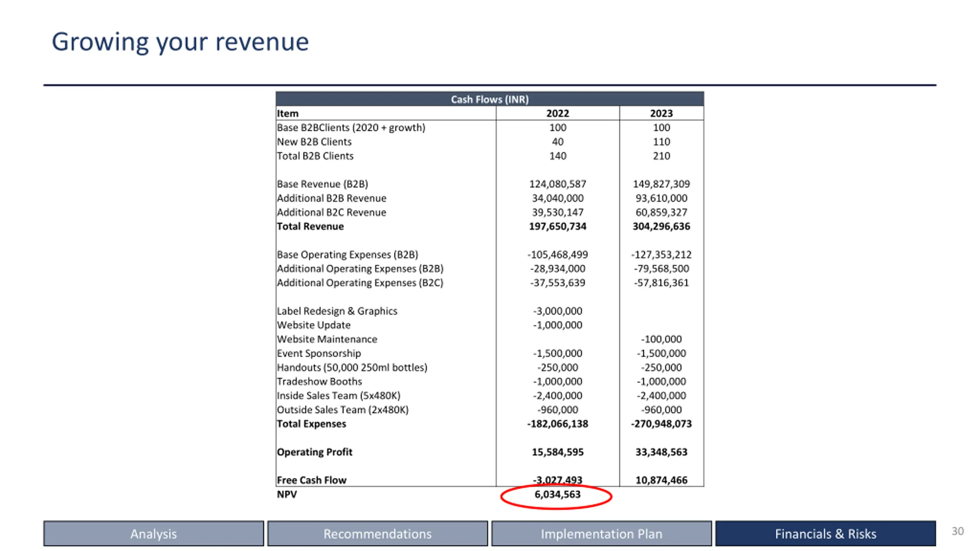The image size is (980, 551).
Task: Click the circled NPV value 6,034,563
Action: click(557, 494)
